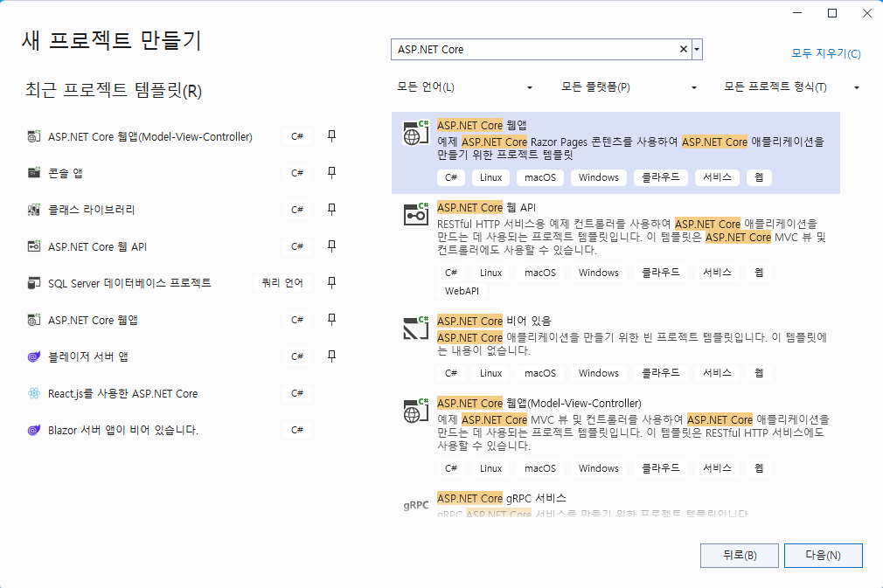Click the gRPC 서비스 template icon
Screen dimensions: 883x588
pos(415,505)
